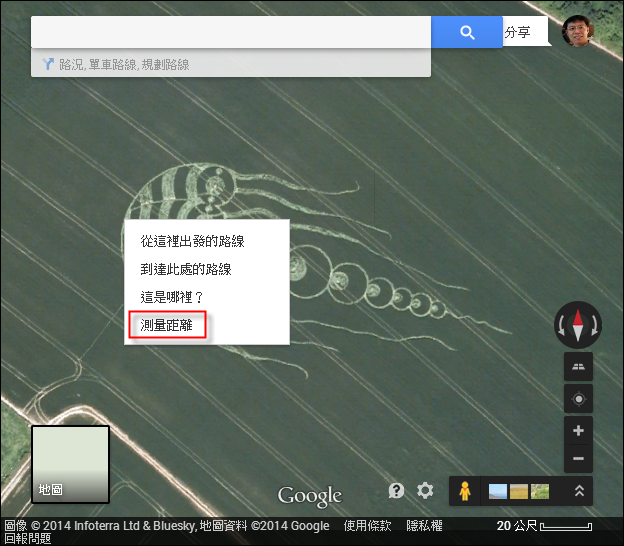This screenshot has height=546, width=624.
Task: Zoom out with the minus button
Action: tap(578, 458)
